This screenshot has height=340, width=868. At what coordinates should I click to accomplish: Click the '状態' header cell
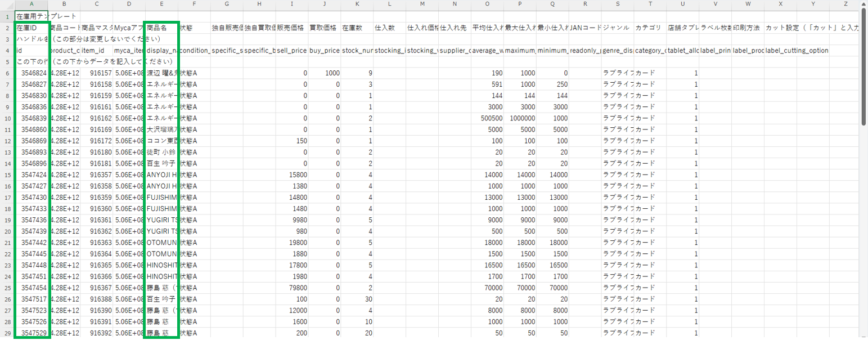(x=194, y=28)
